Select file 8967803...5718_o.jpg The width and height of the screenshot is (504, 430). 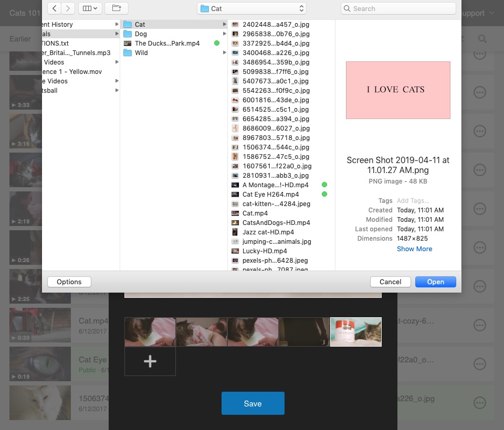click(x=281, y=138)
